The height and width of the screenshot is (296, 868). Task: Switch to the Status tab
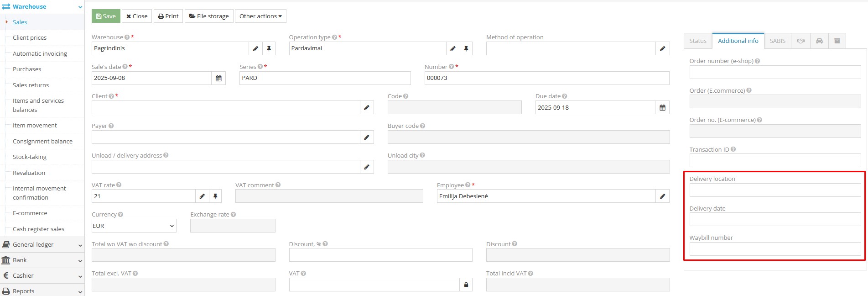pyautogui.click(x=697, y=41)
